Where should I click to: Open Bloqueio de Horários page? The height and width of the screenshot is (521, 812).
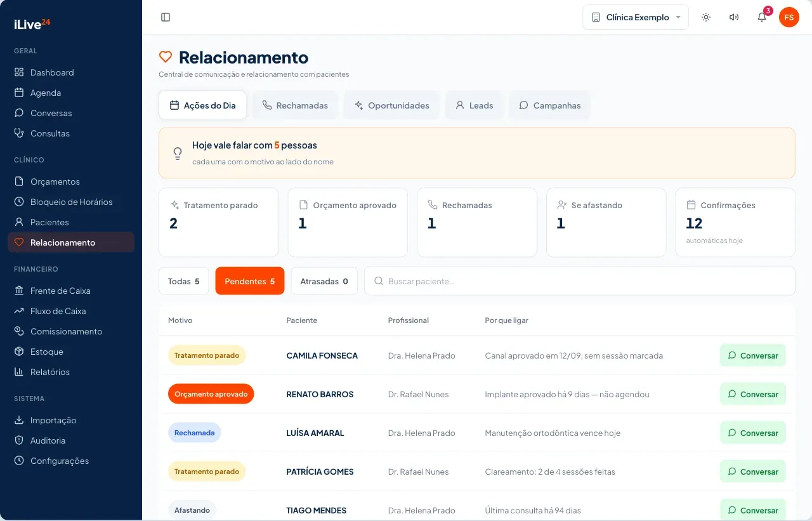pos(71,202)
